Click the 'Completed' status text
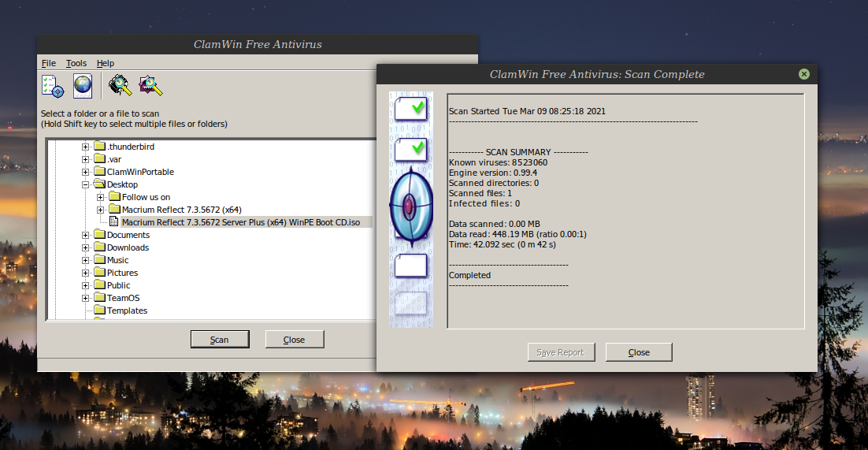 click(x=469, y=275)
